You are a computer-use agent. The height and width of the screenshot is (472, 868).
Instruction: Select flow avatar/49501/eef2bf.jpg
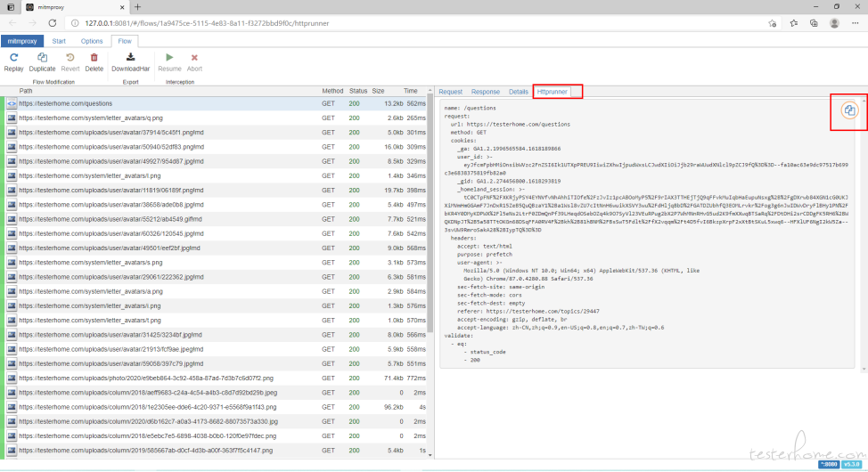point(216,248)
